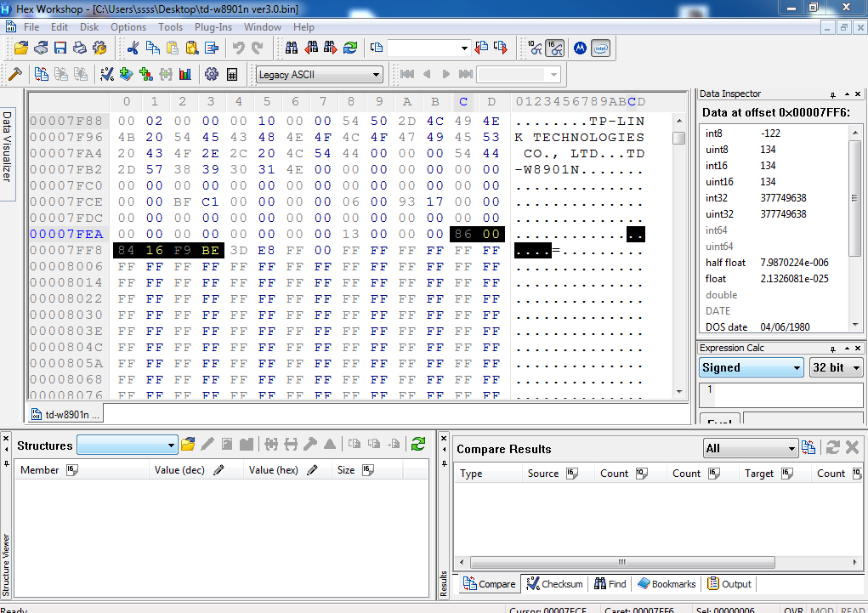Click offset row 00007FEA in hex view
The image size is (868, 613).
pos(66,235)
